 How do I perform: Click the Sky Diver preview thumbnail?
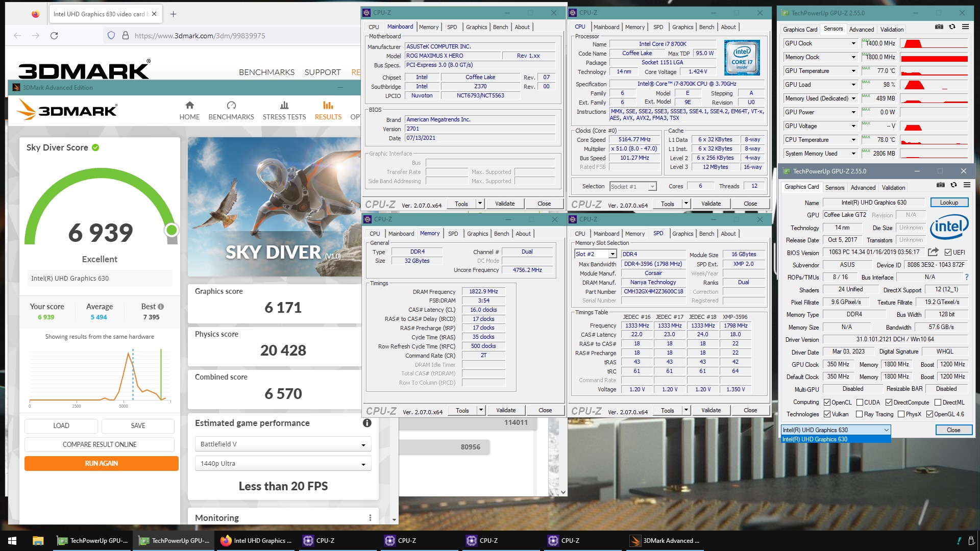274,207
